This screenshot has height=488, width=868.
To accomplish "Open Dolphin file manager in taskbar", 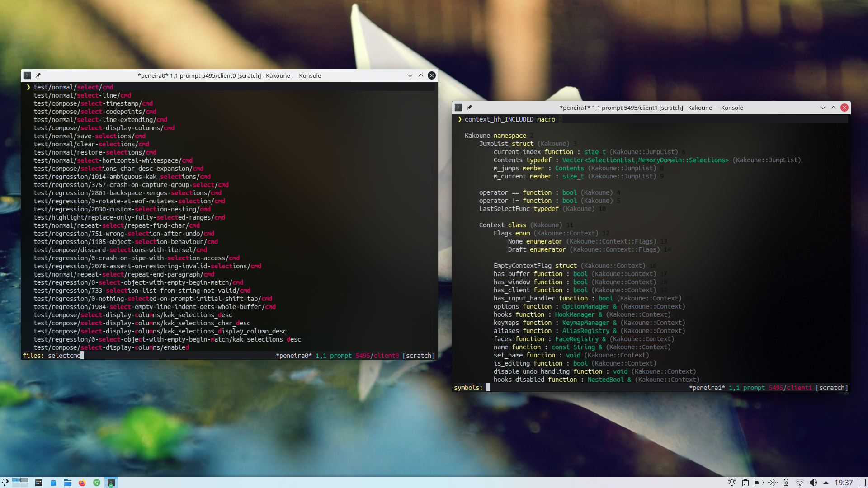I will (x=67, y=483).
